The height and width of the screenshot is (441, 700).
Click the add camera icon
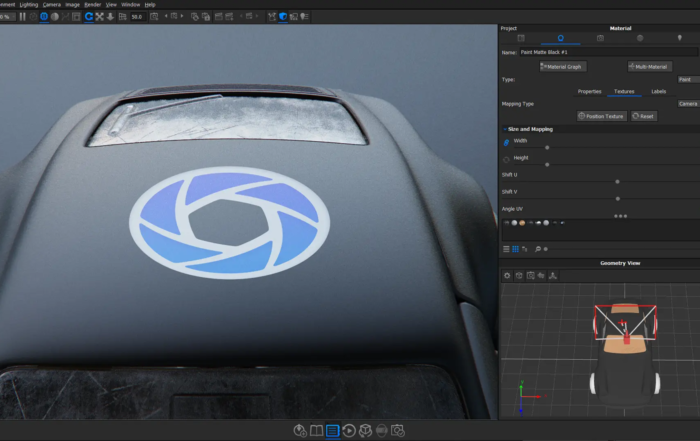(x=154, y=17)
